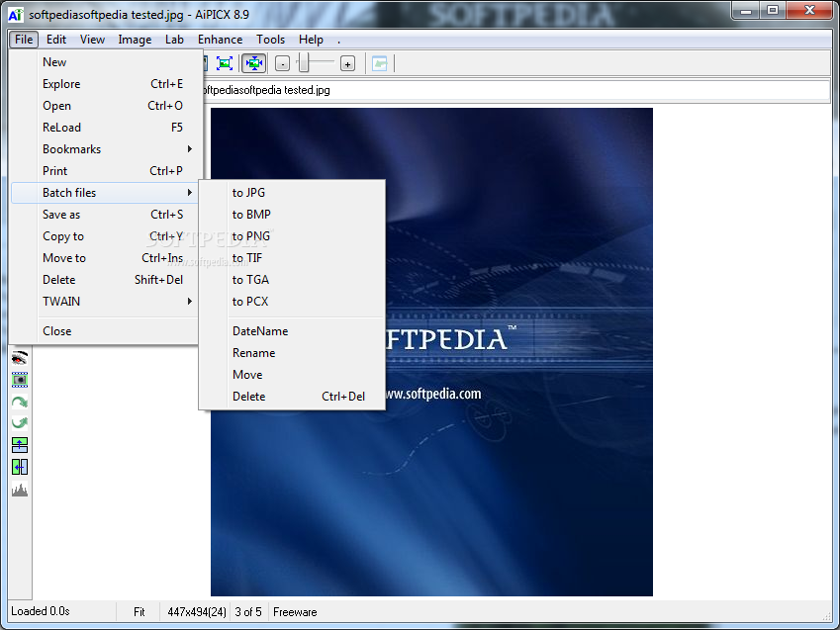Select Rename in batch submenu
The image size is (840, 630).
(292, 353)
